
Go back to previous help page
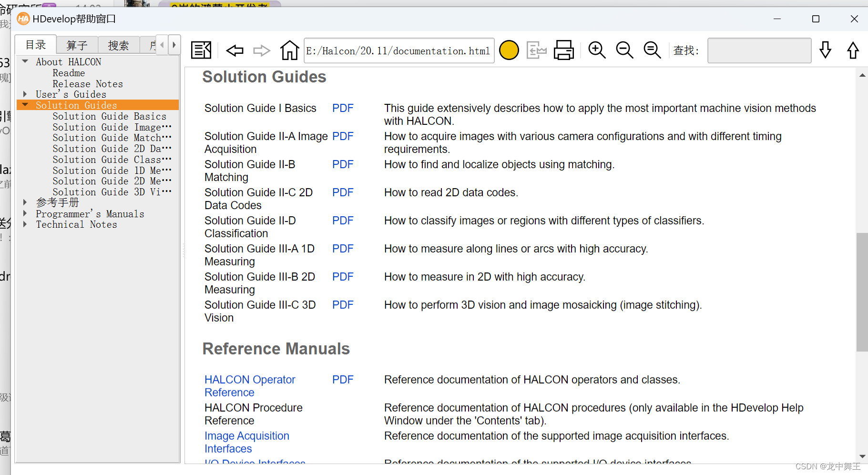pos(235,50)
